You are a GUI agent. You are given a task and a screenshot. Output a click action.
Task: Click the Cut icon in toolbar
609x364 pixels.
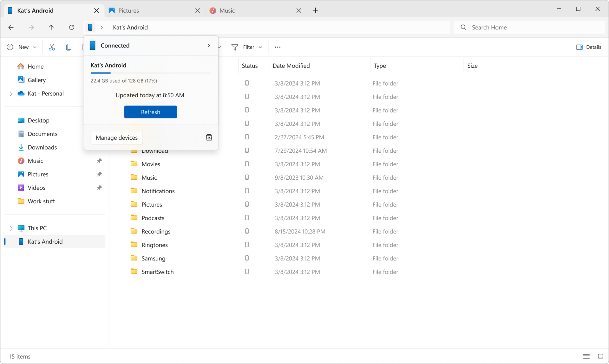point(52,47)
